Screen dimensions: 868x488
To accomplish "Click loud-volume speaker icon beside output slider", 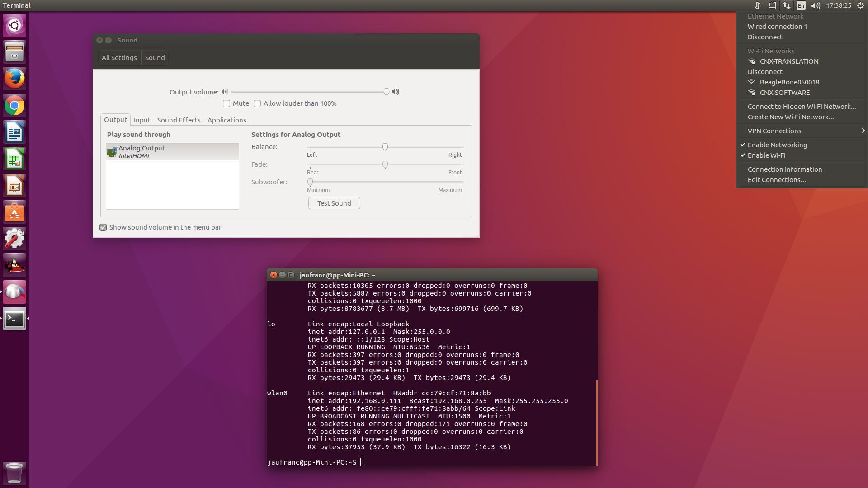I will (396, 92).
